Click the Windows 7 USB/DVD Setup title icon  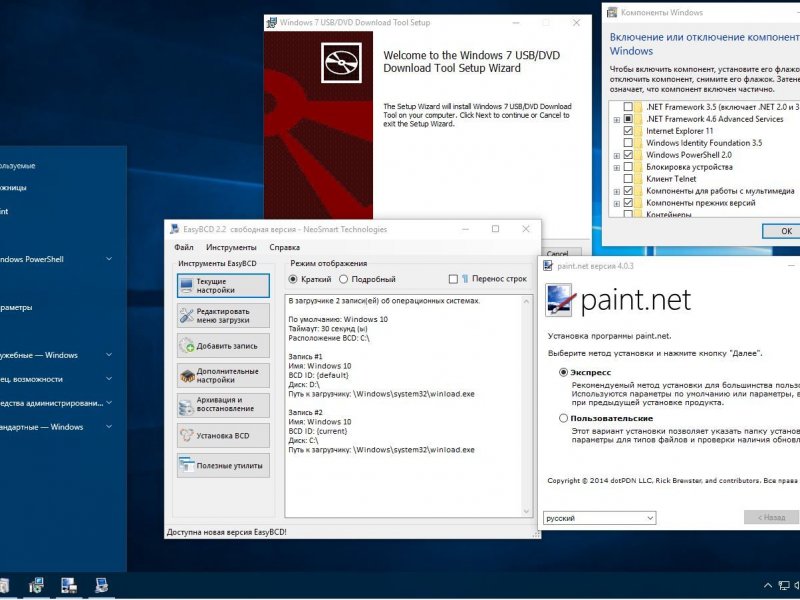(x=272, y=22)
